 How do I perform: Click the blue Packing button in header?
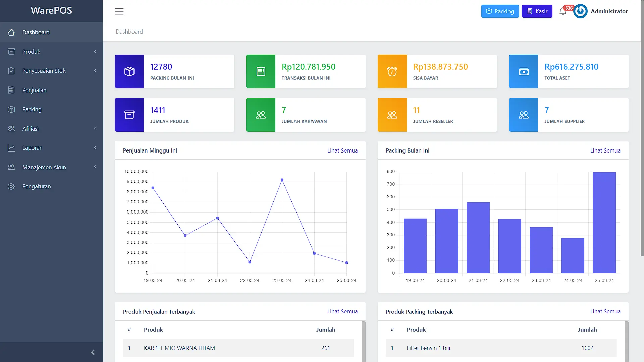click(500, 11)
